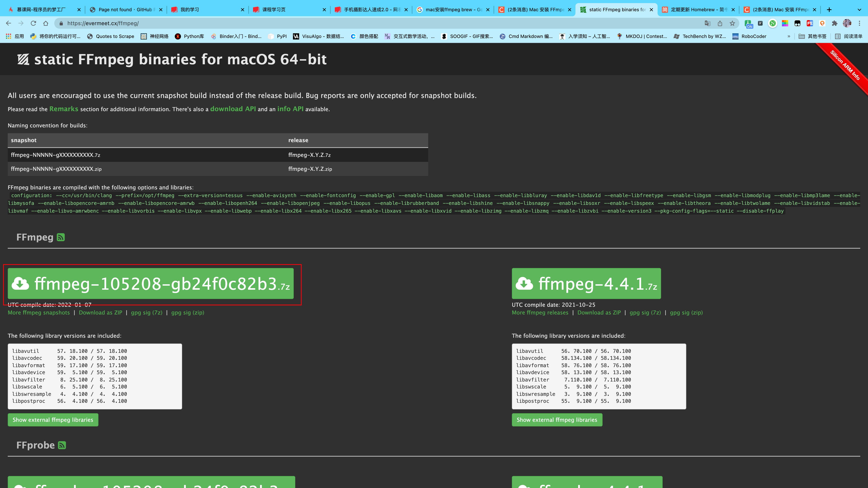Download ffmpeg-105208-gb24f0c82b3.7z snapshot
The image size is (868, 488).
pyautogui.click(x=151, y=283)
